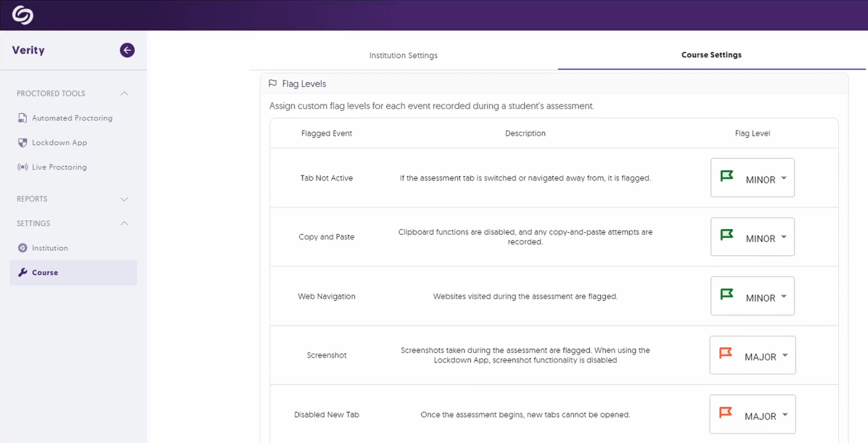Select the Automated Proctoring sidebar icon
868x443 pixels.
22,117
